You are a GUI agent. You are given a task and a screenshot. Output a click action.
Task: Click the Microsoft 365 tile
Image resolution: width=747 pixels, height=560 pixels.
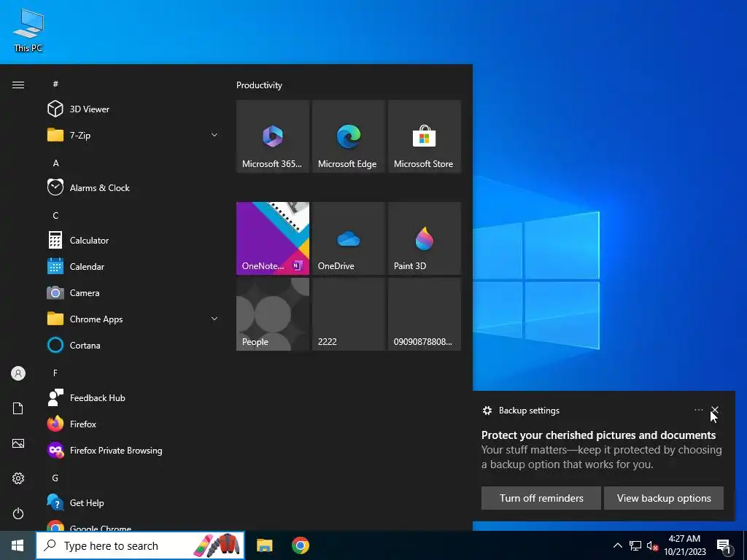coord(273,136)
